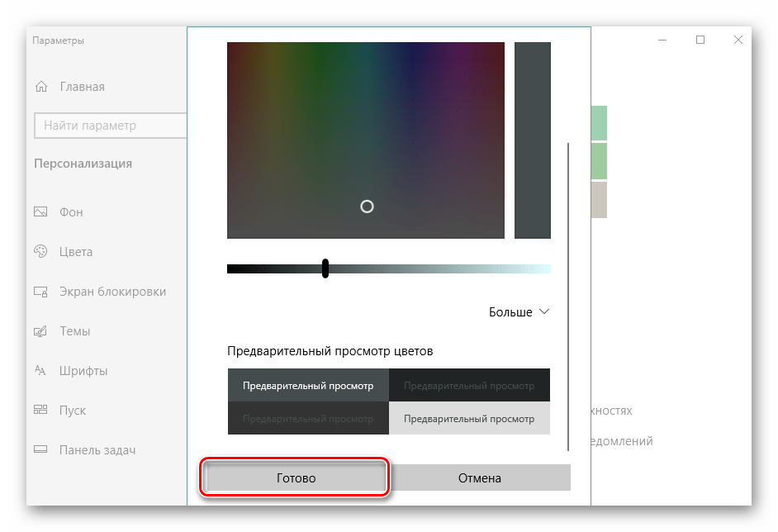778x532 pixels.
Task: Click the Home icon next to Главная
Action: 41,87
